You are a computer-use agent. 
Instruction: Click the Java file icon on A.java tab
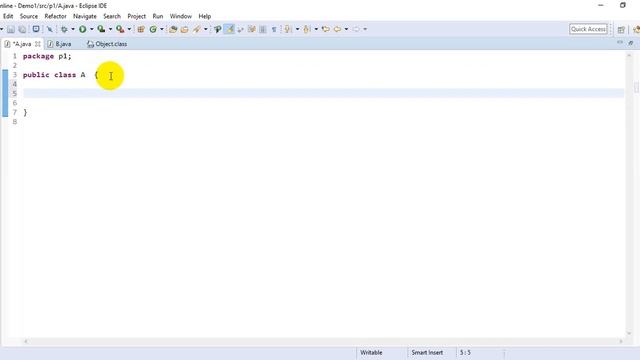(7, 44)
